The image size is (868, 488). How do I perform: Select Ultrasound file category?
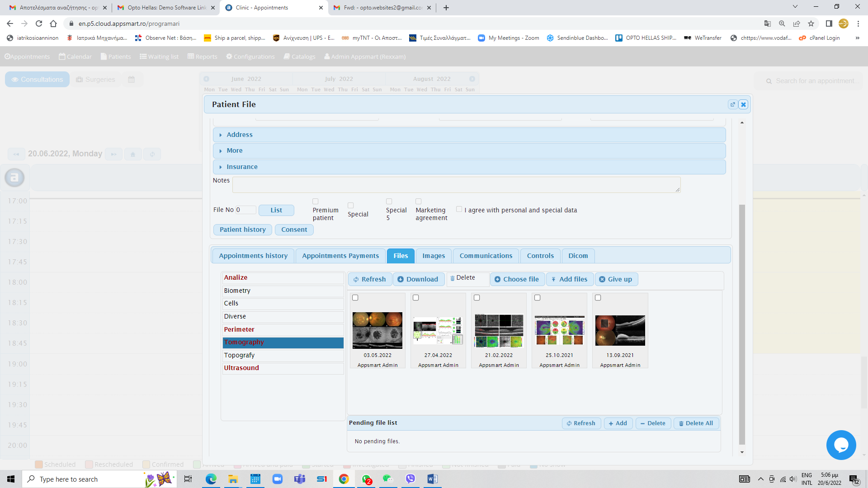[x=283, y=368]
